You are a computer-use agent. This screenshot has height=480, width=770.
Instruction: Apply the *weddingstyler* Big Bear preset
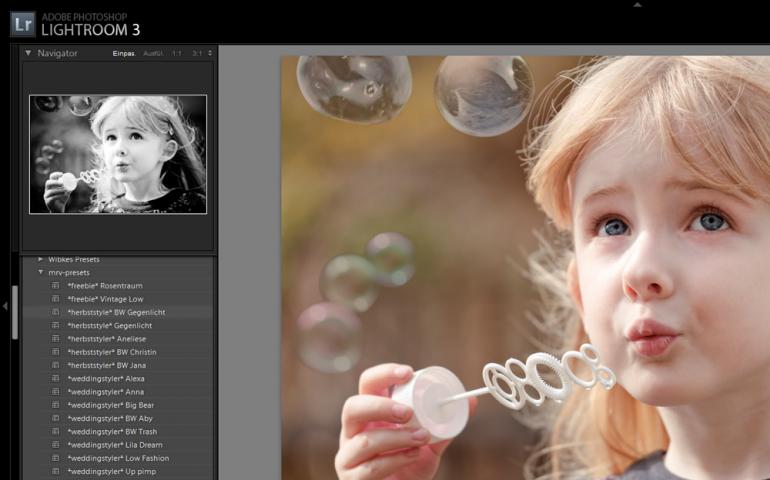111,405
